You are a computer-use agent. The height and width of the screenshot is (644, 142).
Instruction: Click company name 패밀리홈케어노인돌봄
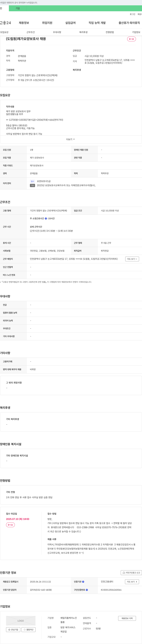tap(69, 620)
